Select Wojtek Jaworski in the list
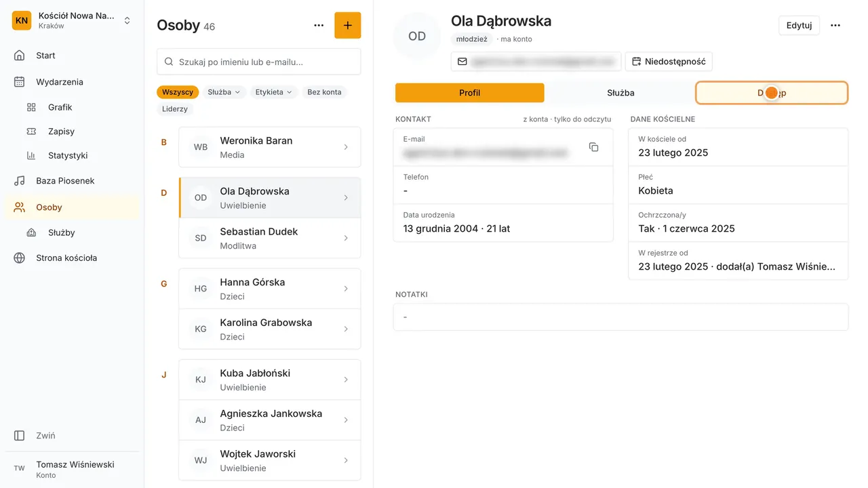This screenshot has height=488, width=868. pos(270,461)
